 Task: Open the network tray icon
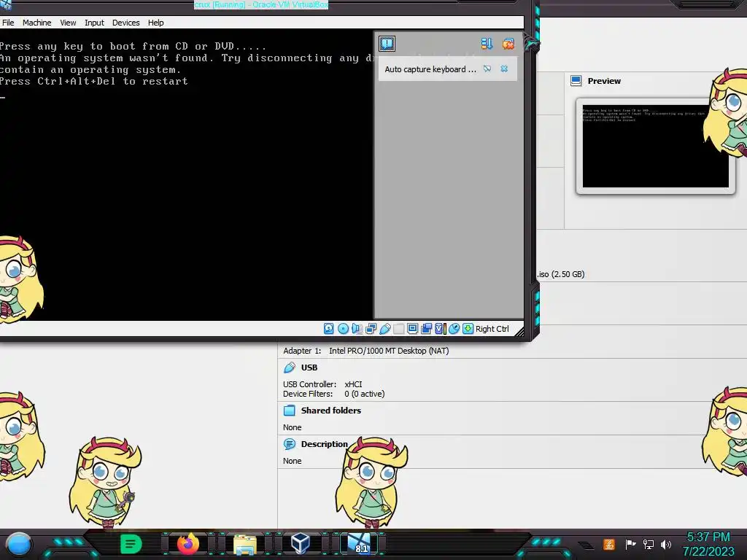649,544
